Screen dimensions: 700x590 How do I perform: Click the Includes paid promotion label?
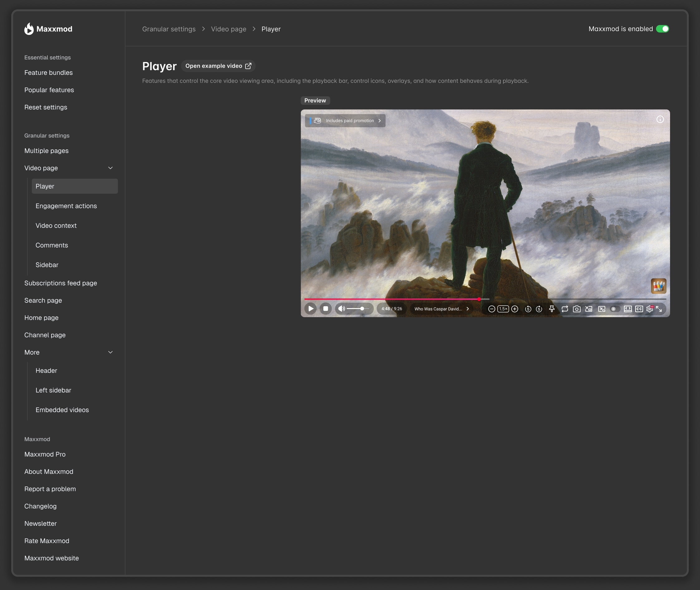[x=350, y=121]
